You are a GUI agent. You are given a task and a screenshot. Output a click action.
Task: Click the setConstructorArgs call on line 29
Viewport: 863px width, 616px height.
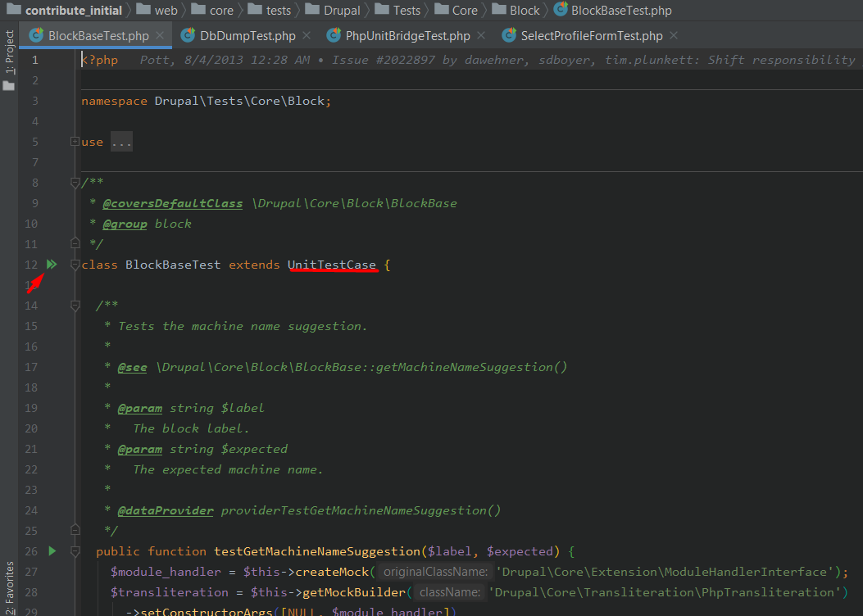(207, 611)
